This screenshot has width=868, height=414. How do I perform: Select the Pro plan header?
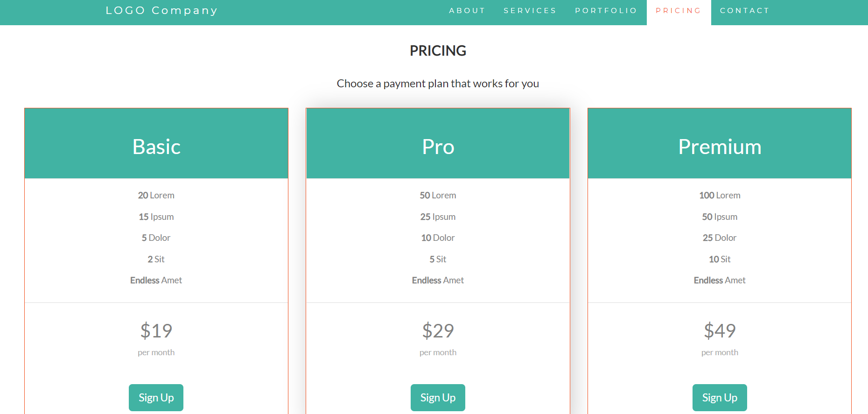pyautogui.click(x=438, y=146)
